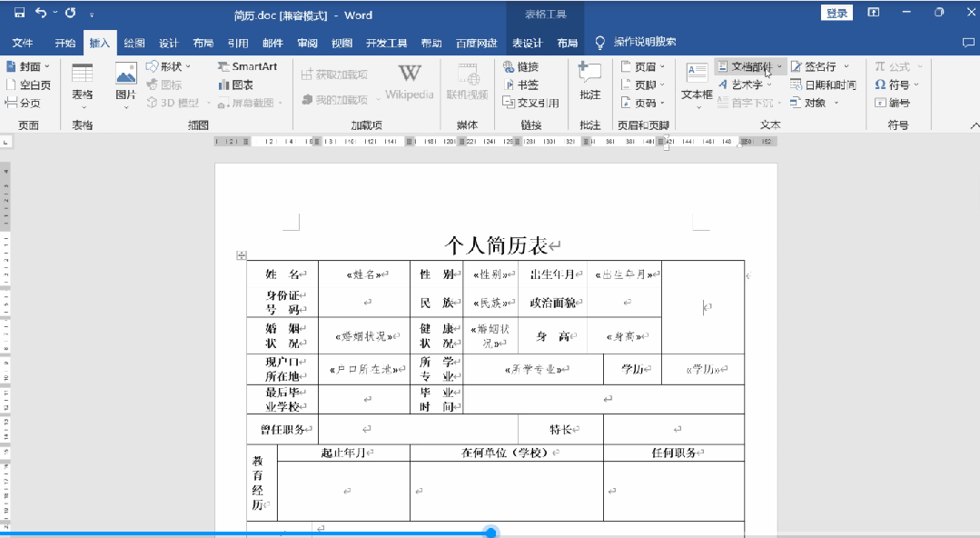The width and height of the screenshot is (980, 538).
Task: Insert a Bookmark (书签)
Action: tap(520, 85)
